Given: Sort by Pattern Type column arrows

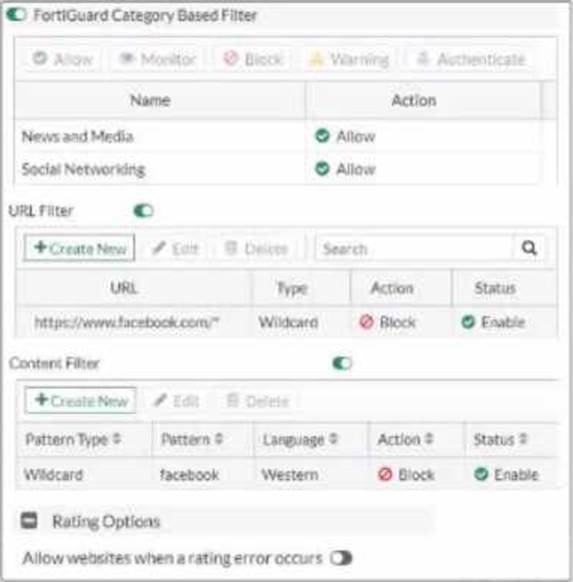Looking at the screenshot, I should point(117,439).
